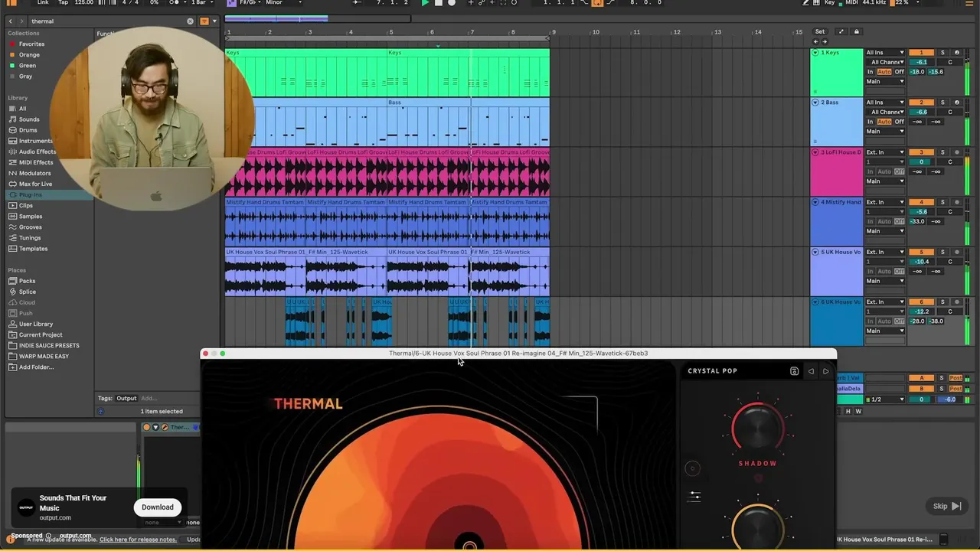980x551 pixels.
Task: Deactivate track 5 with its activator button
Action: pos(921,252)
